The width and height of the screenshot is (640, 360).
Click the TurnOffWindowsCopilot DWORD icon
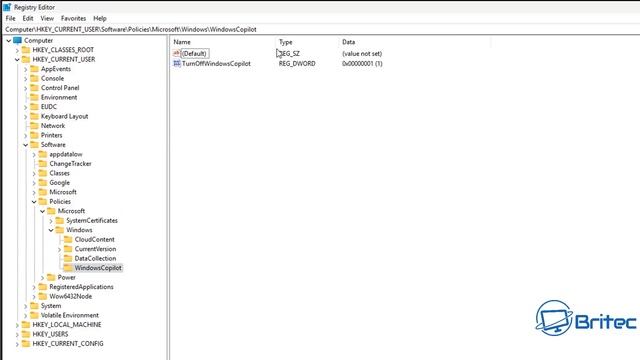pyautogui.click(x=177, y=63)
